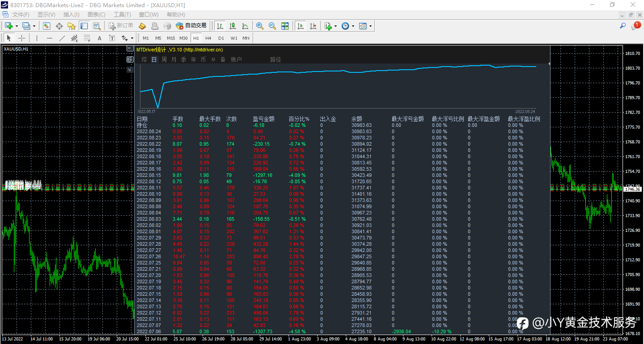Open the chat notifications icon
Screen dimensions: 644x344
[x=636, y=26]
